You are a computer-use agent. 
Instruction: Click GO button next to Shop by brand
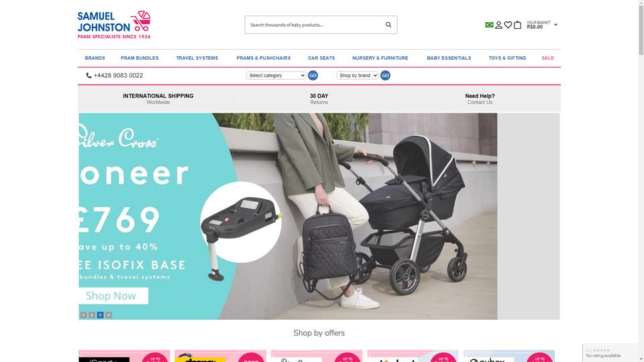click(385, 76)
